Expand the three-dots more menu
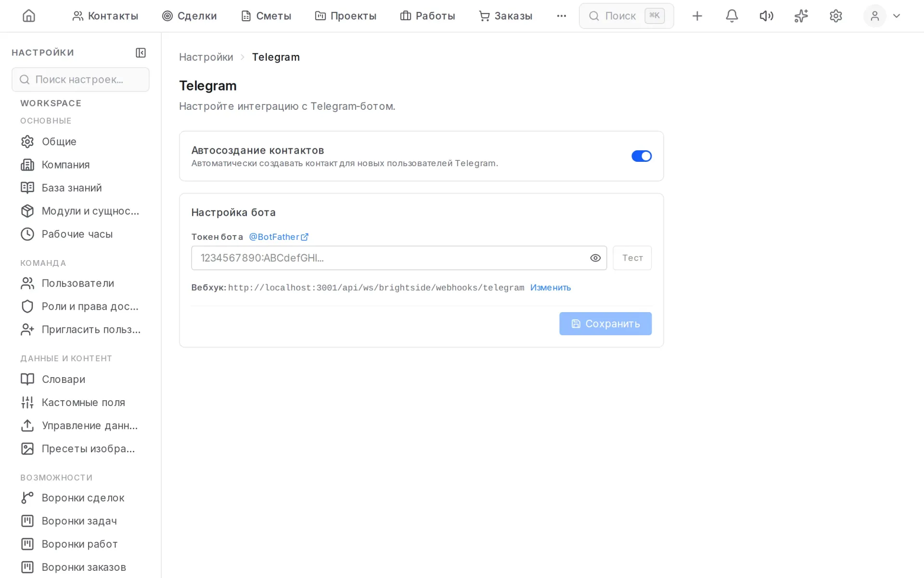 (561, 16)
